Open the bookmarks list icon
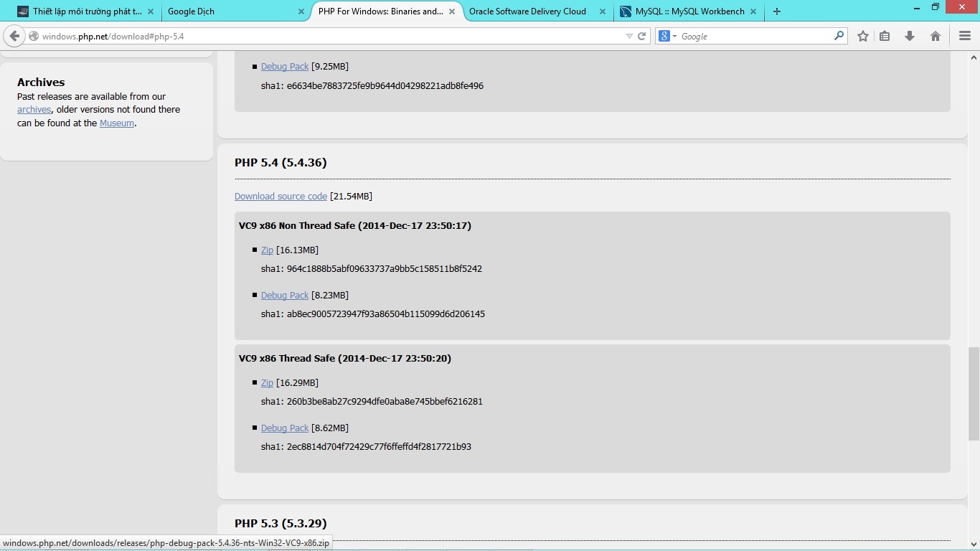The height and width of the screenshot is (551, 980). click(885, 36)
